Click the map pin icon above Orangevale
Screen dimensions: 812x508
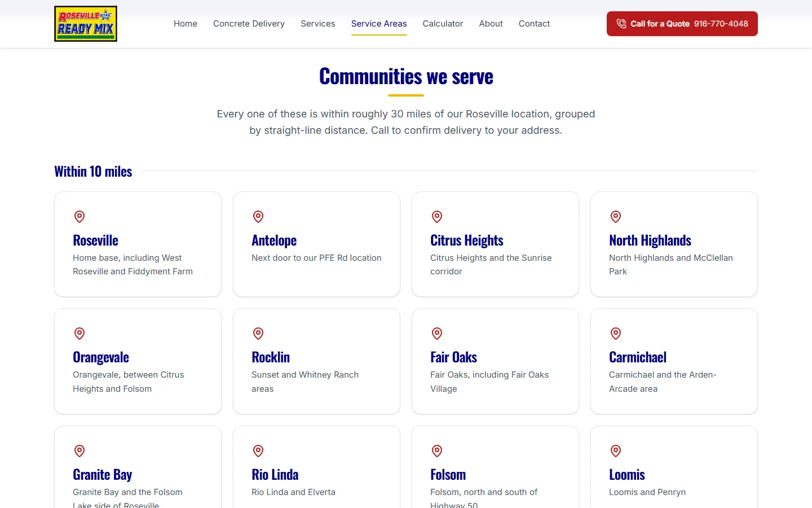80,334
